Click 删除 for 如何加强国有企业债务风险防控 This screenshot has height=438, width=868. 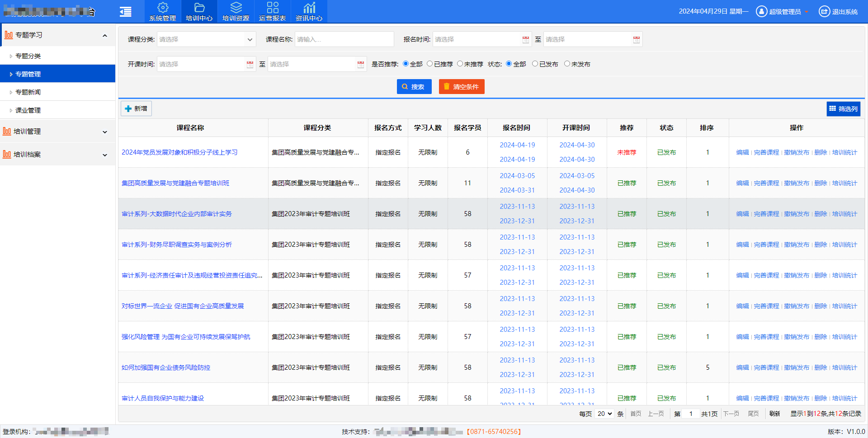pos(821,367)
